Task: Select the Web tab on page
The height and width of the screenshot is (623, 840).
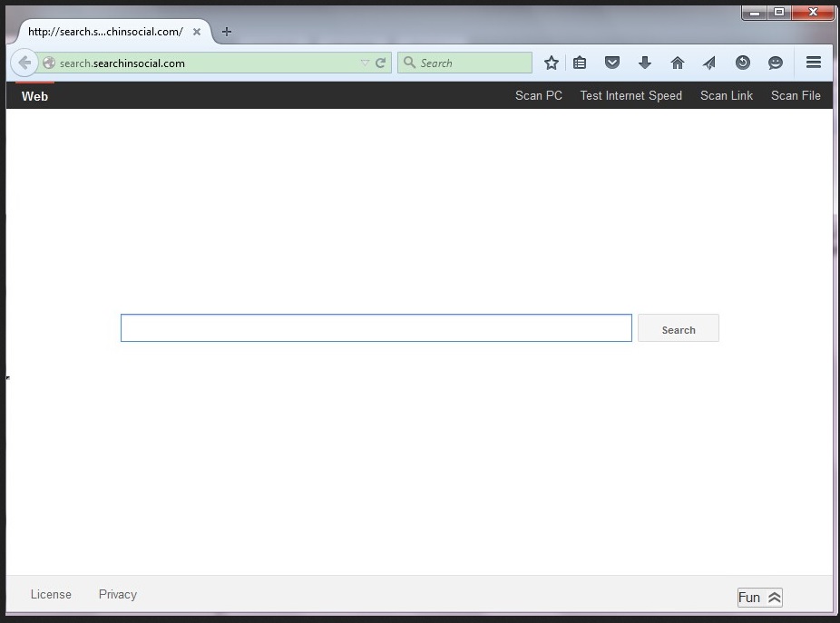Action: click(34, 96)
